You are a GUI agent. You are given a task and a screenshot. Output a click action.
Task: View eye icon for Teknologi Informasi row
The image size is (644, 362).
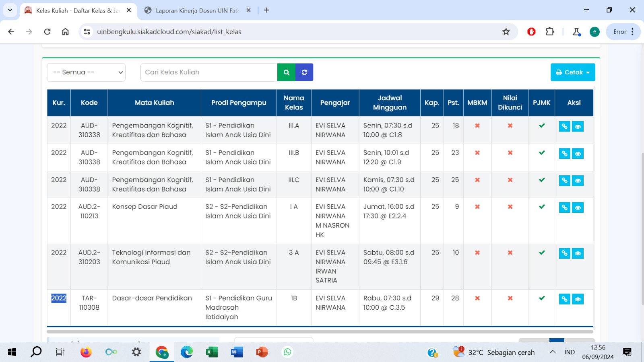point(578,253)
